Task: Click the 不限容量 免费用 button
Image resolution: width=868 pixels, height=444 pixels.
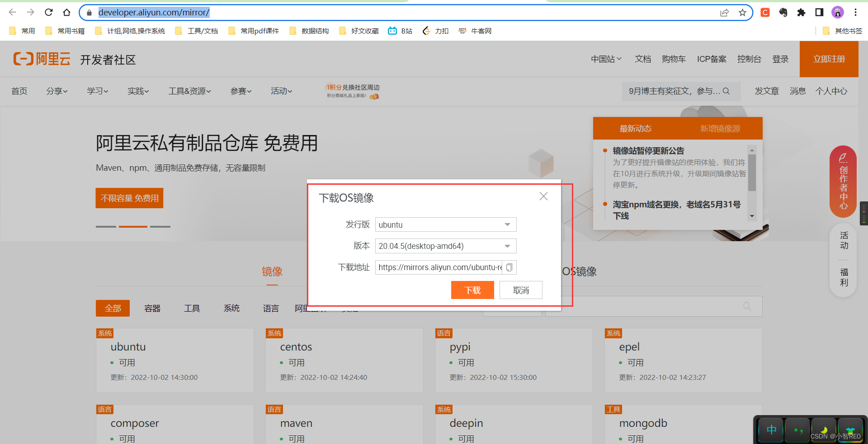Action: tap(129, 198)
